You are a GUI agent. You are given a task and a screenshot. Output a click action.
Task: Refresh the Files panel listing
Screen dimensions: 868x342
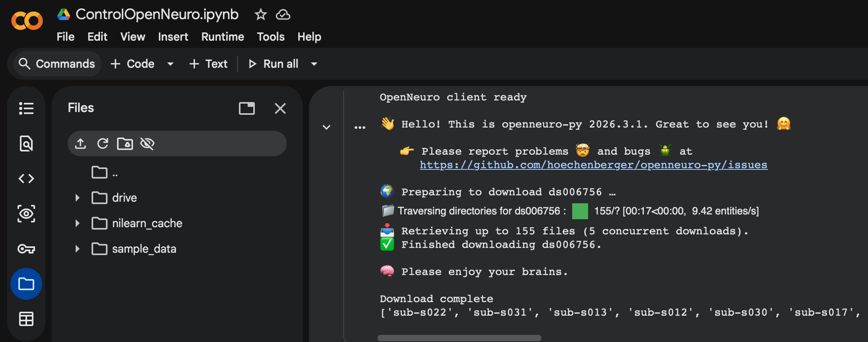point(103,143)
